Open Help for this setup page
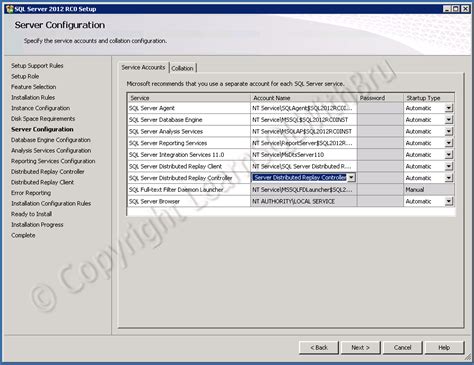This screenshot has height=365, width=474. [x=444, y=347]
